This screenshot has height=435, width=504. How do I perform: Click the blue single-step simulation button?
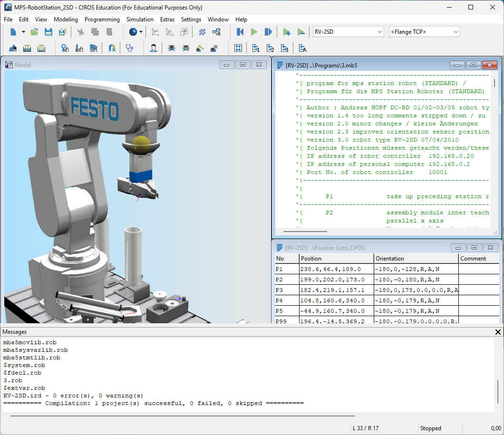point(268,32)
